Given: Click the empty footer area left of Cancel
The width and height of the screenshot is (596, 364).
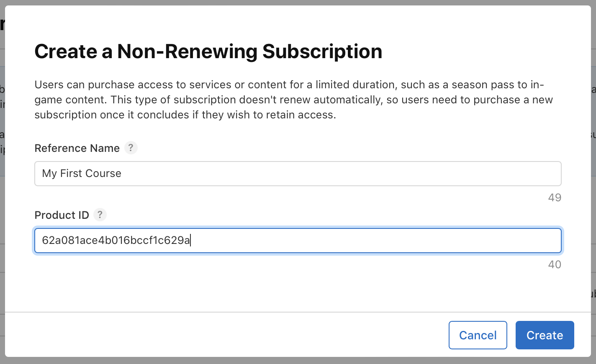Looking at the screenshot, I should pos(209,335).
